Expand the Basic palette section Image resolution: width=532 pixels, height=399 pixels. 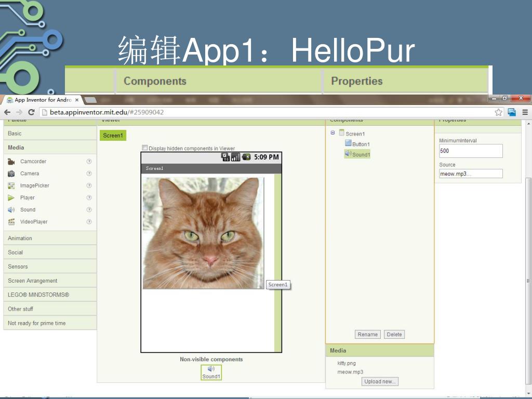pyautogui.click(x=50, y=134)
